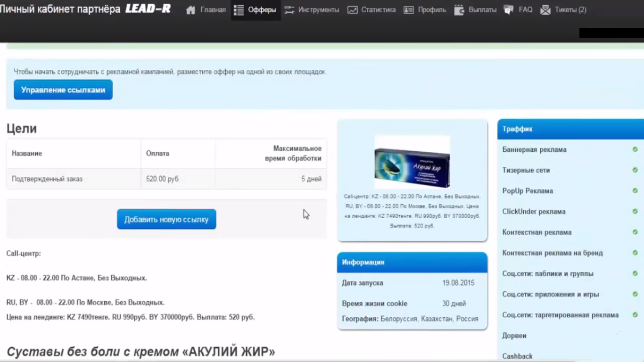Viewport: 644px width, 362px height.
Task: Open the Акулий жир product image
Action: pyautogui.click(x=412, y=162)
